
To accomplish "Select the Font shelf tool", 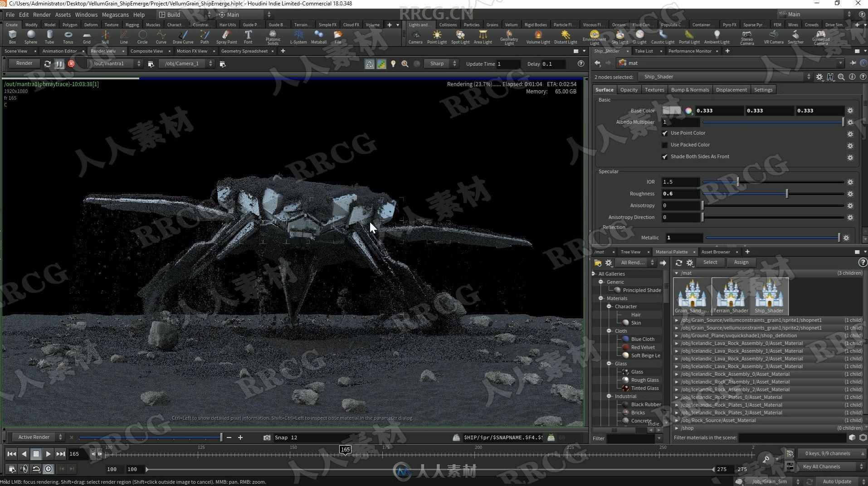I will (248, 37).
